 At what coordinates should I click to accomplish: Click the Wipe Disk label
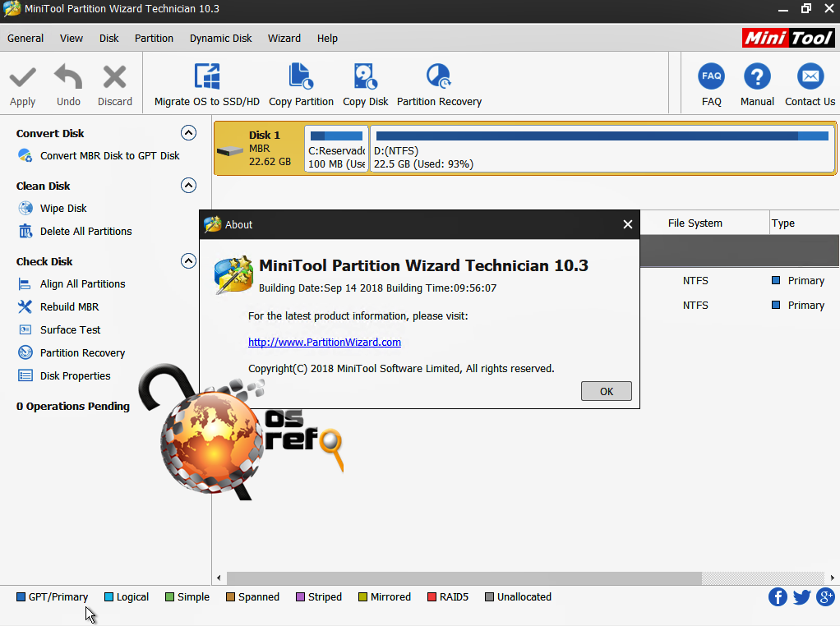coord(63,208)
